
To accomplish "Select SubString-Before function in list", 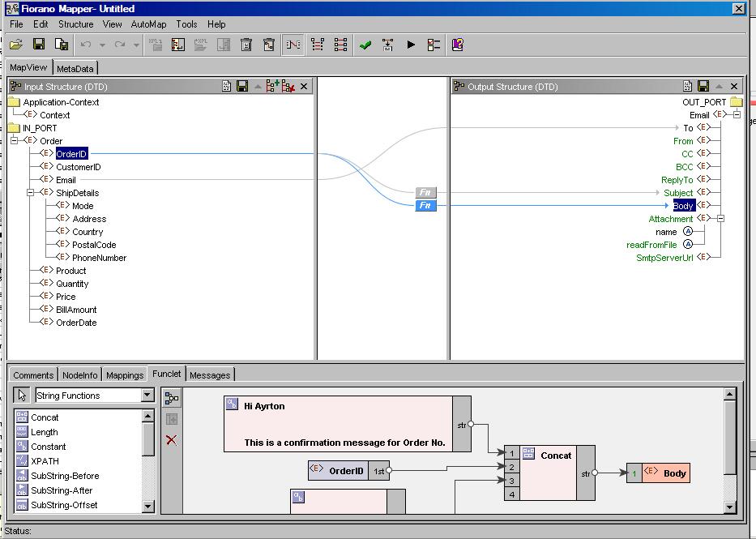I will click(x=65, y=475).
